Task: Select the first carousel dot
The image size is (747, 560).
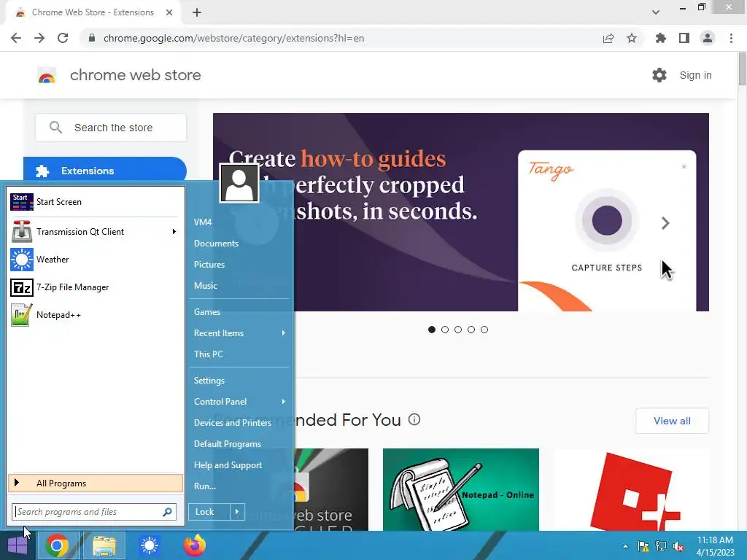Action: 432,330
